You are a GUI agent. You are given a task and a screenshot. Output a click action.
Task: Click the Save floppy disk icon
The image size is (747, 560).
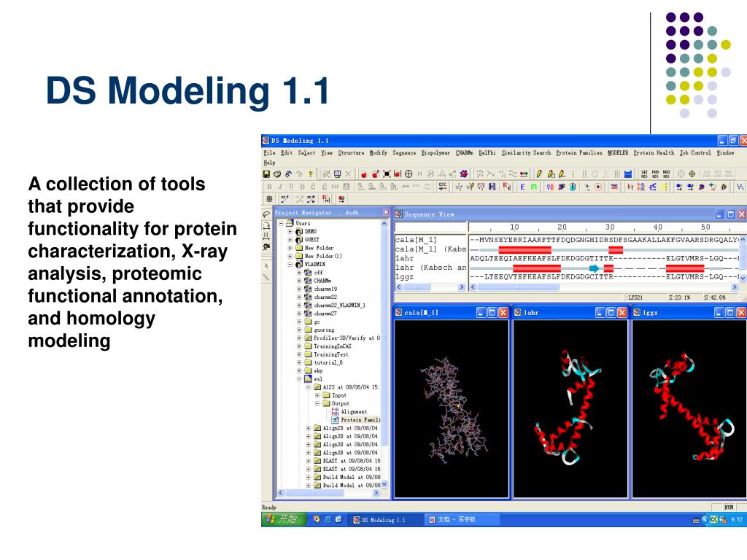click(x=266, y=174)
